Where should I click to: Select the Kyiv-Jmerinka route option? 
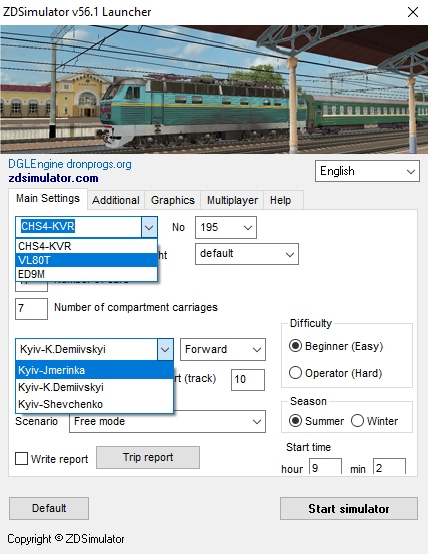point(94,370)
